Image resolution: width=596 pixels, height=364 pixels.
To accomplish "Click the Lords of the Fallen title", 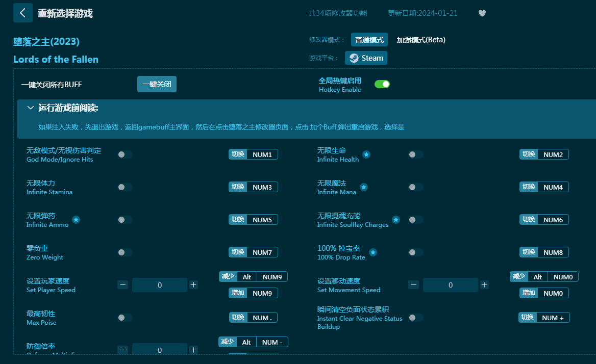I will click(56, 59).
